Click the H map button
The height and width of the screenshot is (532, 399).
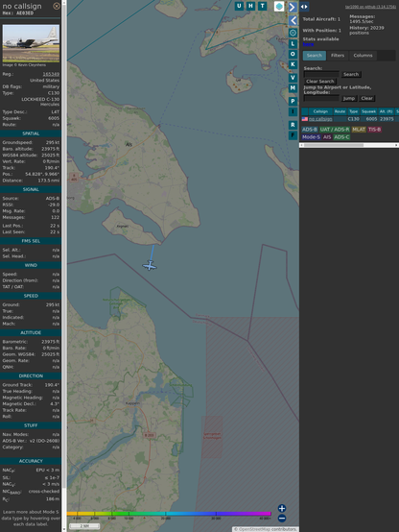251,6
